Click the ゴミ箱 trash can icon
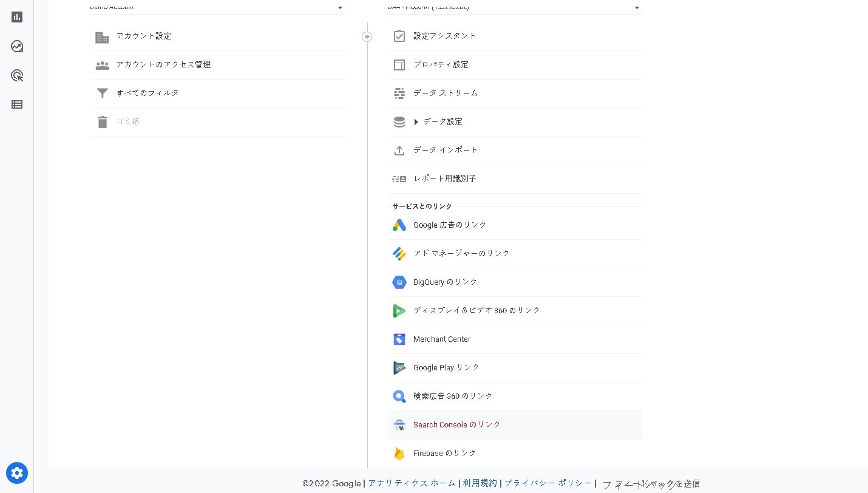 point(102,122)
